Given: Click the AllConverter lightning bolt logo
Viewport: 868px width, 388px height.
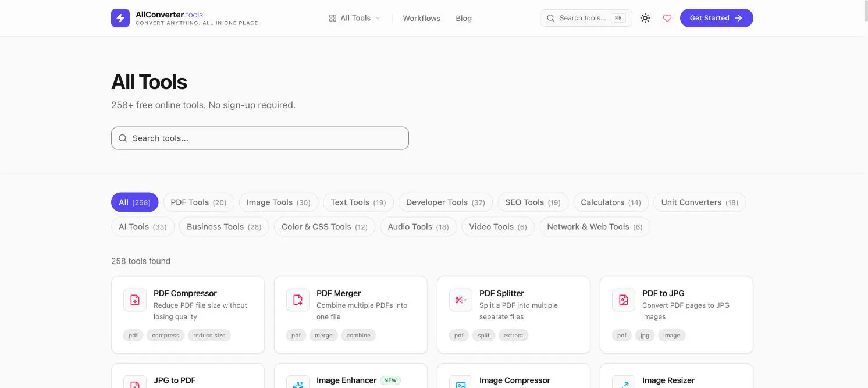Looking at the screenshot, I should [x=120, y=18].
